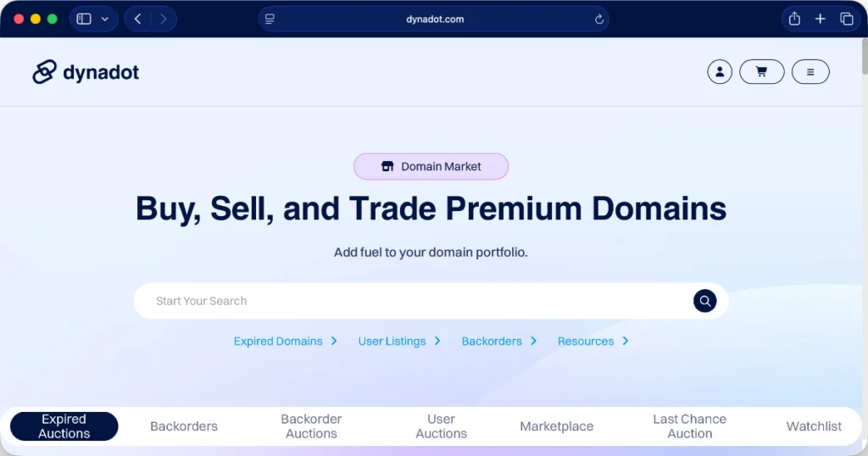Go back with the browser back arrow
Screen dimensions: 868x456
tap(138, 19)
